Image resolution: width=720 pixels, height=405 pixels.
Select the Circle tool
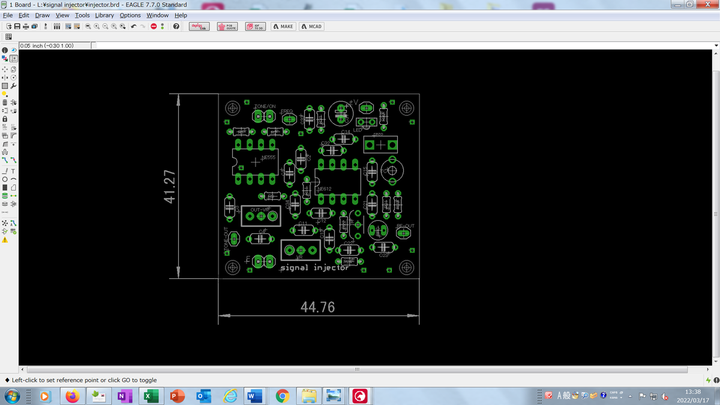[5, 180]
